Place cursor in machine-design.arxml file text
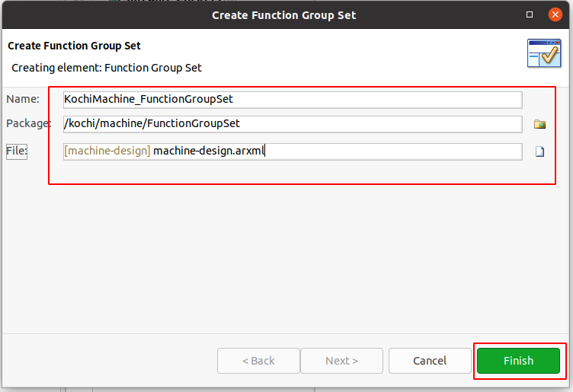The height and width of the screenshot is (392, 573). [209, 151]
